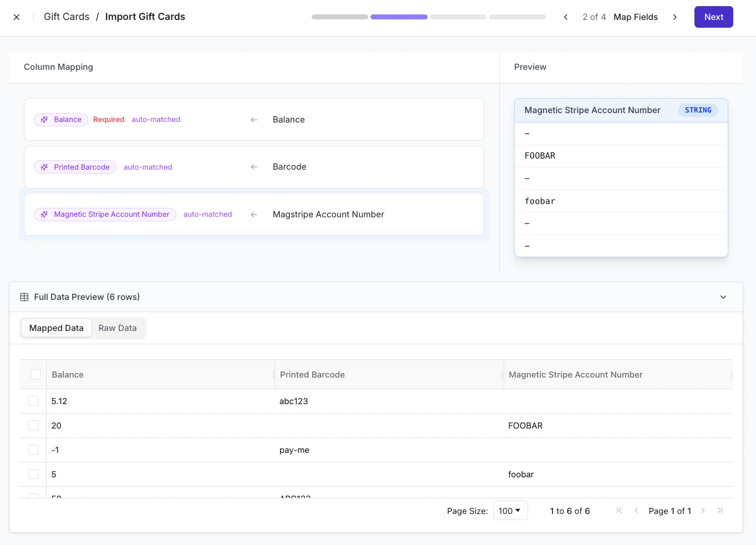Go to first page pagination icon
756x545 pixels.
[619, 511]
